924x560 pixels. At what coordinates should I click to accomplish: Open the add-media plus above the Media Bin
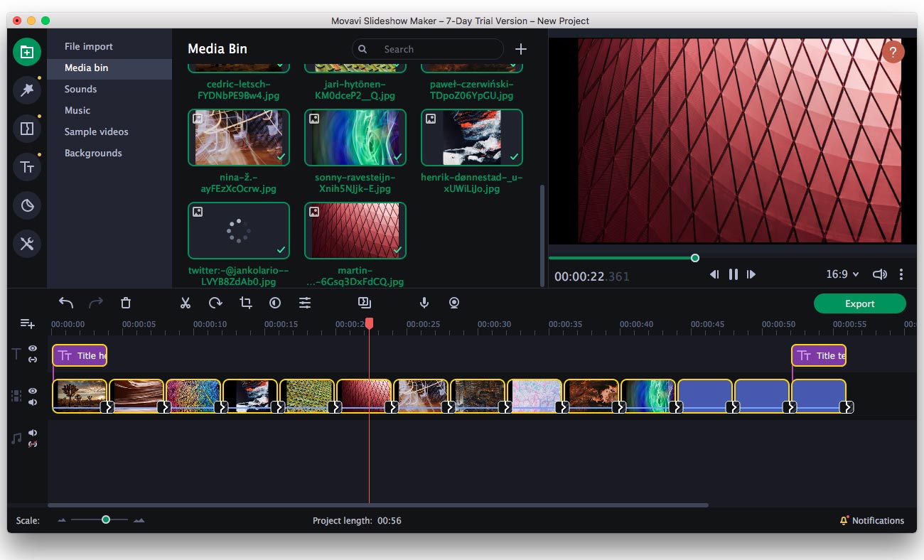[521, 49]
